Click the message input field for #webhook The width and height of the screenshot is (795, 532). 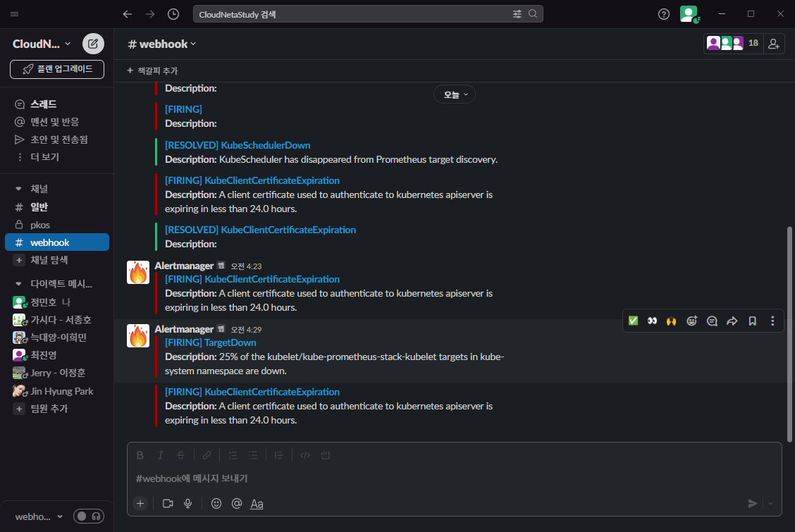click(451, 478)
